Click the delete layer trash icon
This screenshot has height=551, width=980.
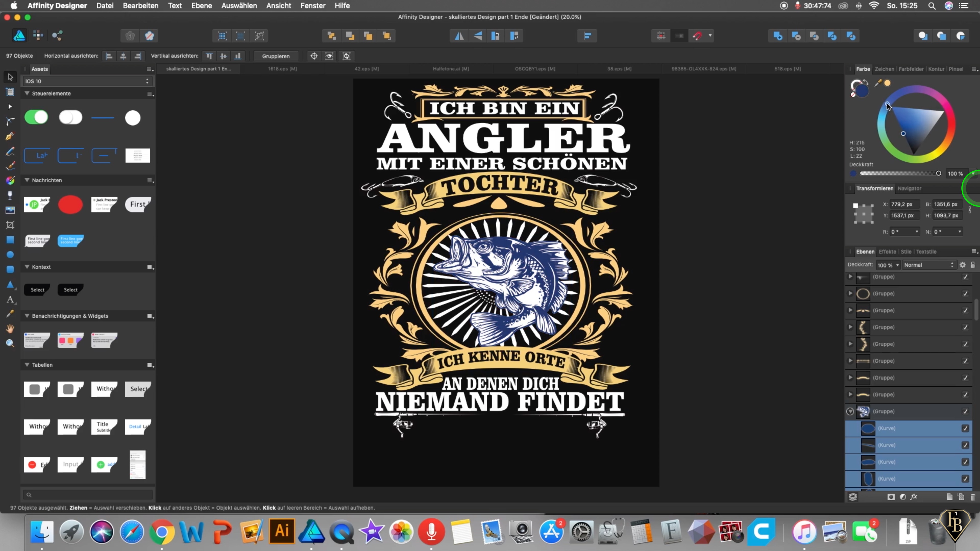[x=973, y=497]
